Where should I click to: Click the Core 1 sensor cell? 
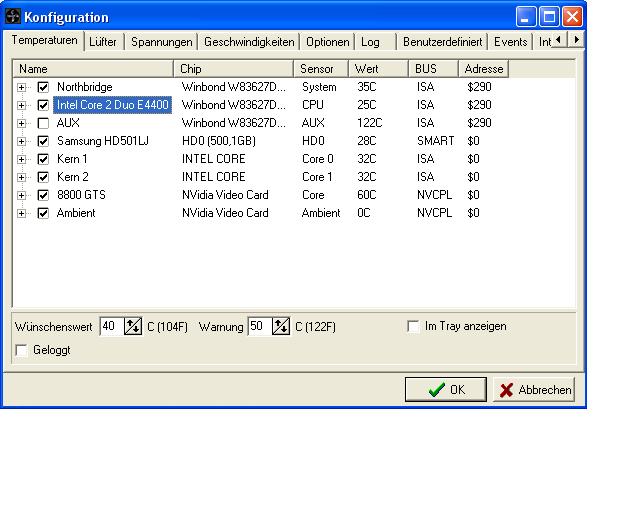coord(317,177)
